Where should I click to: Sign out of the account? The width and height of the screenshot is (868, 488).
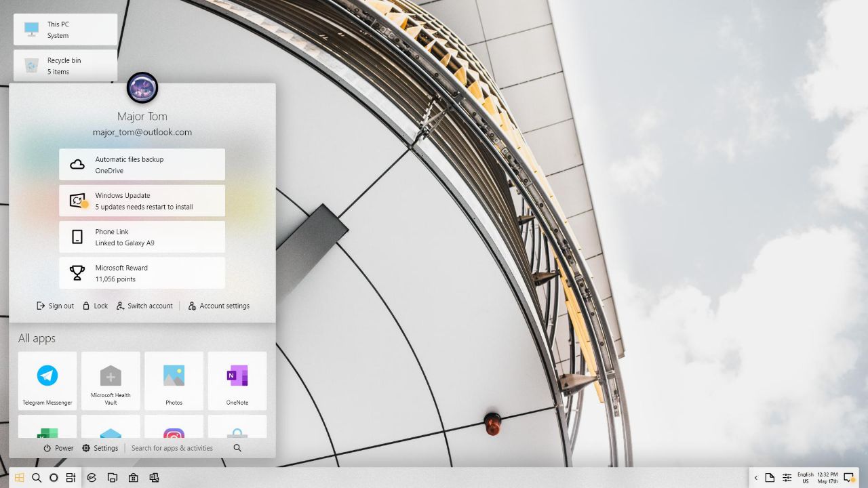coord(55,306)
